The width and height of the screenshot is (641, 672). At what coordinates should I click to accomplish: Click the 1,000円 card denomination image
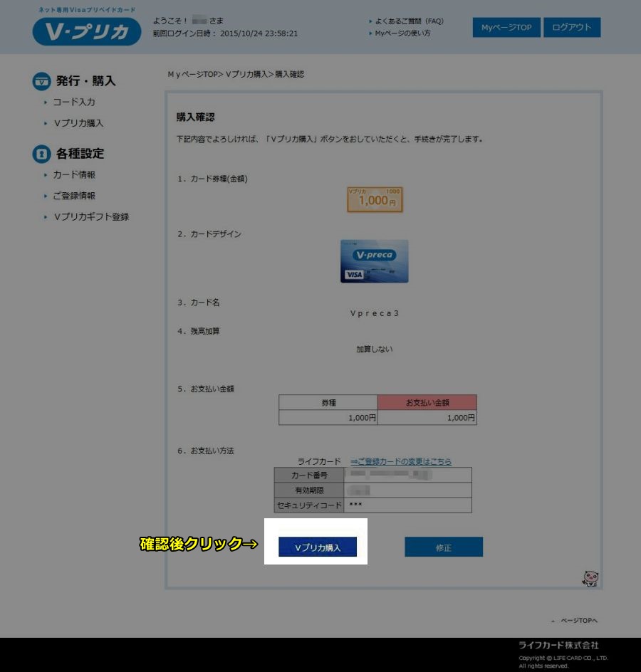pyautogui.click(x=375, y=200)
